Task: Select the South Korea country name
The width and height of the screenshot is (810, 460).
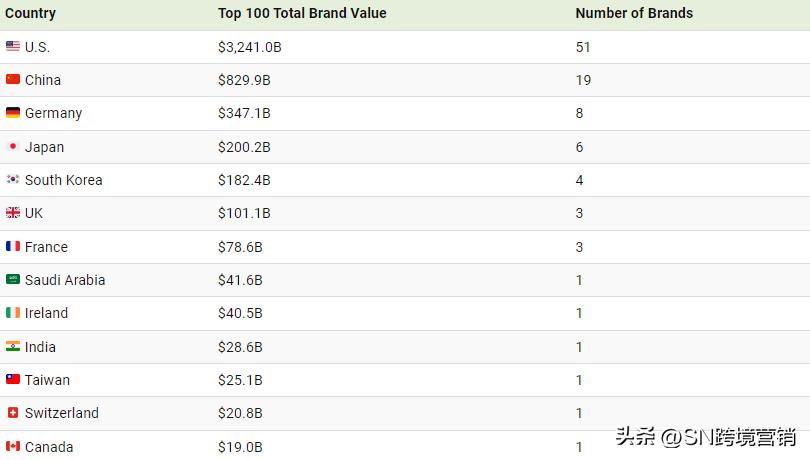Action: (64, 180)
